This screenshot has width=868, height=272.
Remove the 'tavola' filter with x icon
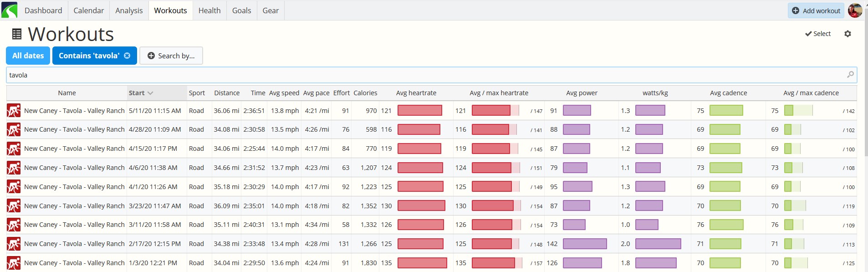pyautogui.click(x=127, y=56)
